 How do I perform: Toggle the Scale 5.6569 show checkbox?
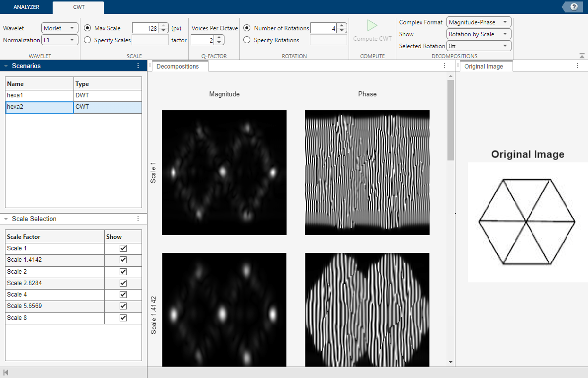click(x=123, y=306)
